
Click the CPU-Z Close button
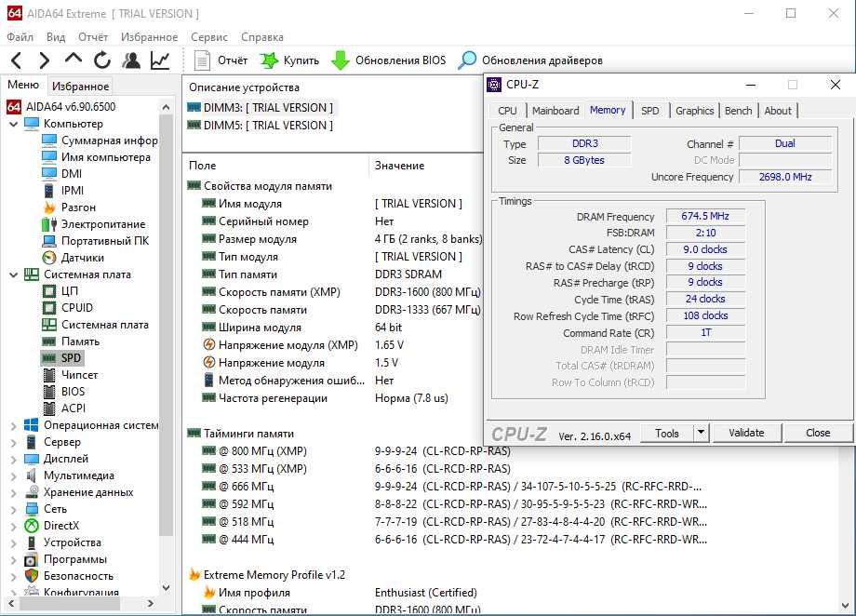click(x=818, y=433)
